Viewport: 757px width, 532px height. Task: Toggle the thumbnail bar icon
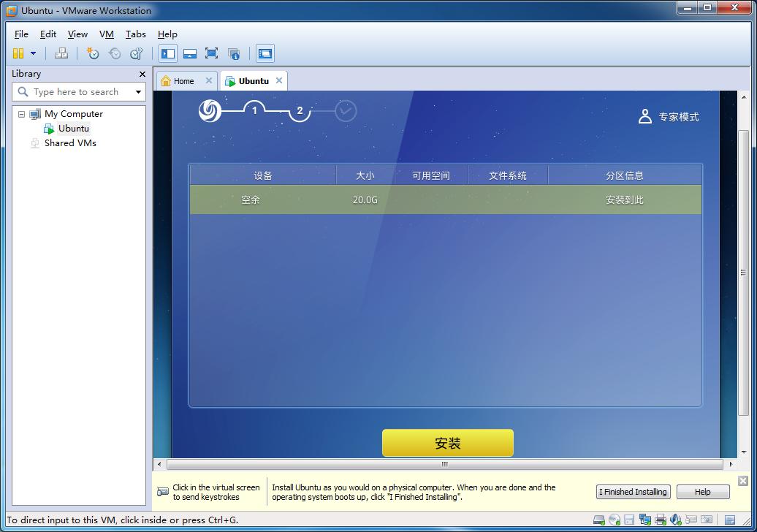190,53
